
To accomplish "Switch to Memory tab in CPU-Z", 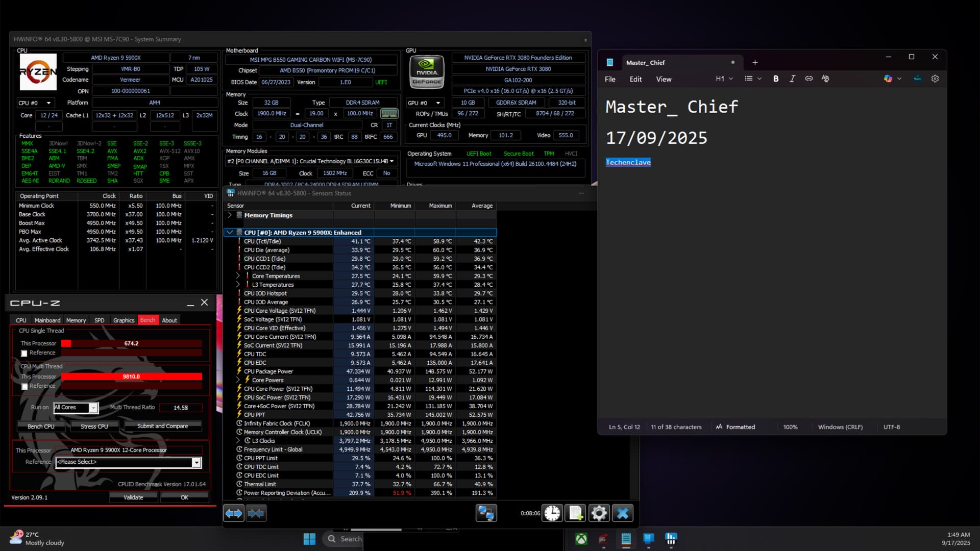I will [76, 320].
